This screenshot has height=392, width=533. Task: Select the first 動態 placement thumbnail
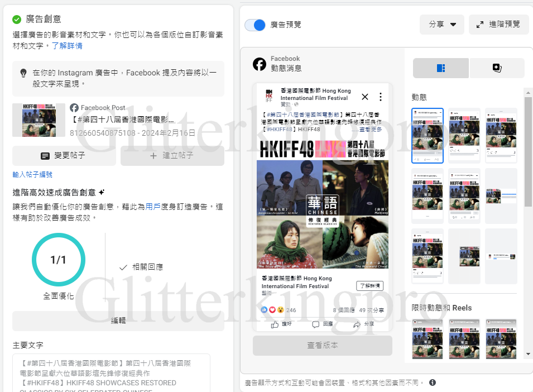[428, 136]
